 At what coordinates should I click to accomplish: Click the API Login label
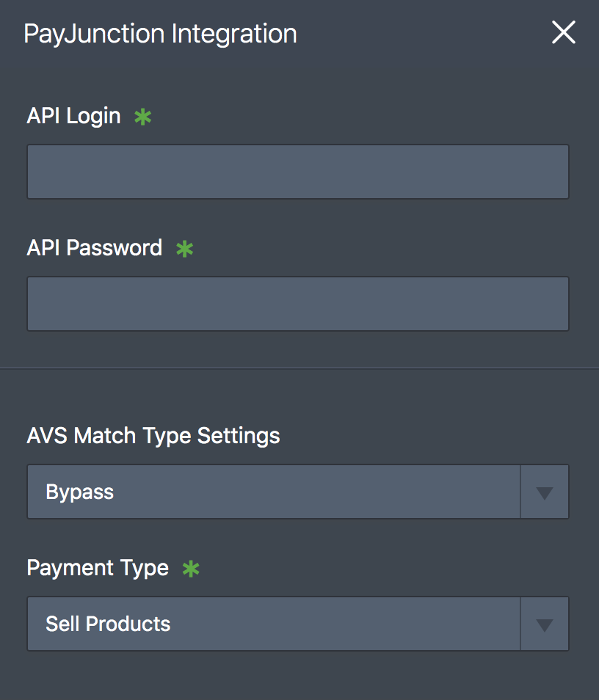(x=73, y=116)
